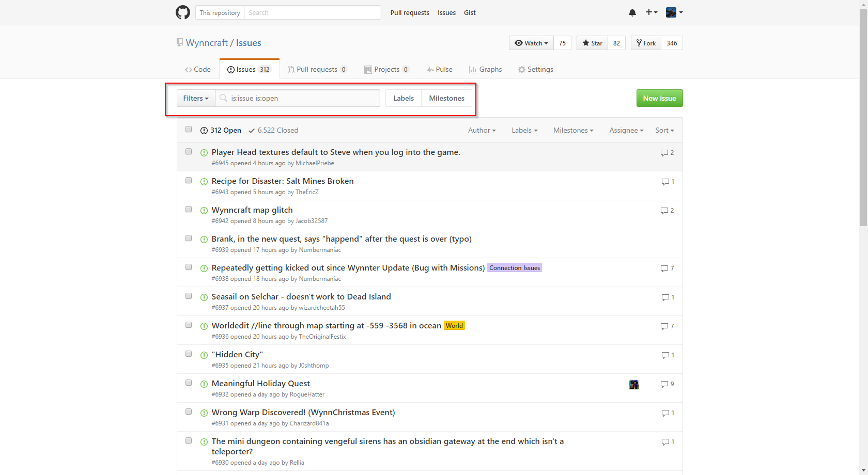This screenshot has height=475, width=868.
Task: Check the "Hidden City" issue checkbox
Action: [x=189, y=354]
